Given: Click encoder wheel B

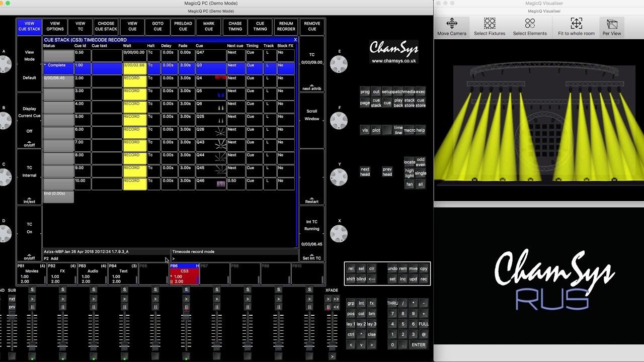Looking at the screenshot, I should tap(5, 120).
